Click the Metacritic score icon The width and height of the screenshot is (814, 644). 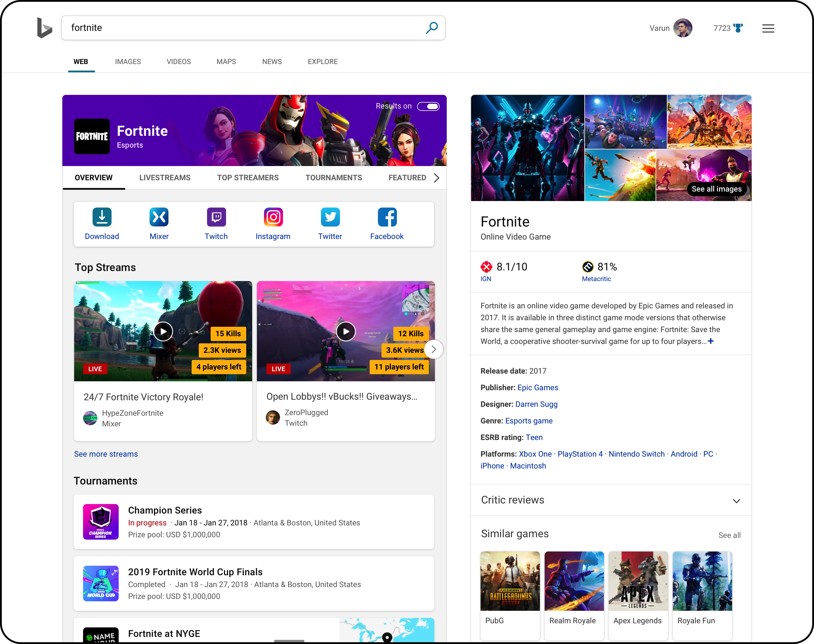[588, 267]
